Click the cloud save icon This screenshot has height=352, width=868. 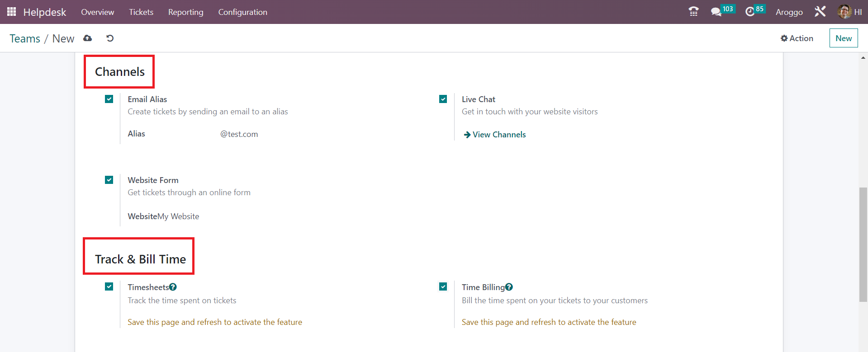pos(88,38)
